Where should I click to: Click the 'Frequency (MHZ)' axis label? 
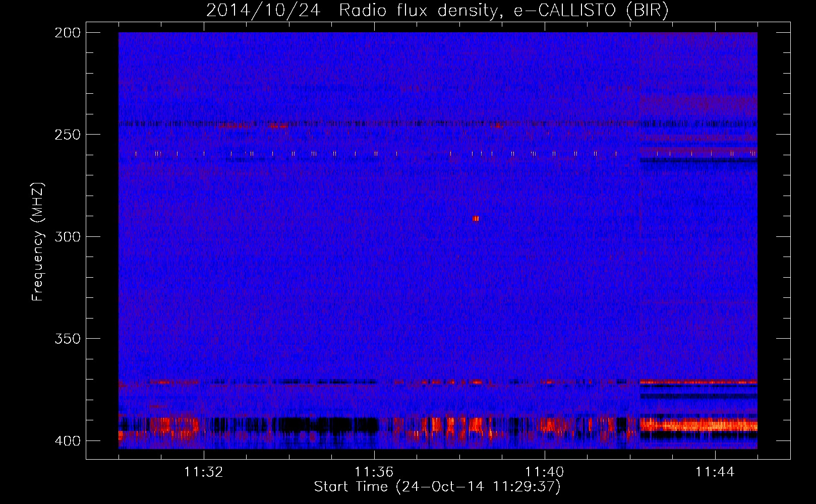click(38, 241)
